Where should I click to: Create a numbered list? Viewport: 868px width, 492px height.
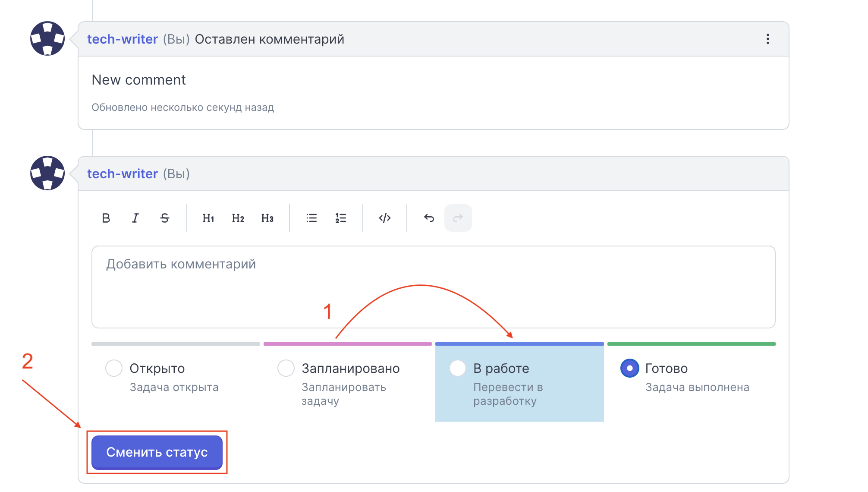tap(341, 218)
